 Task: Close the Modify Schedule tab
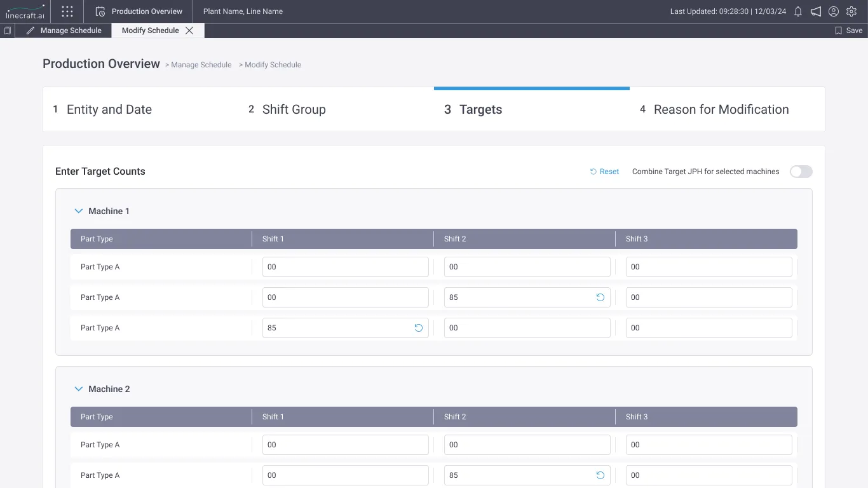pos(189,30)
